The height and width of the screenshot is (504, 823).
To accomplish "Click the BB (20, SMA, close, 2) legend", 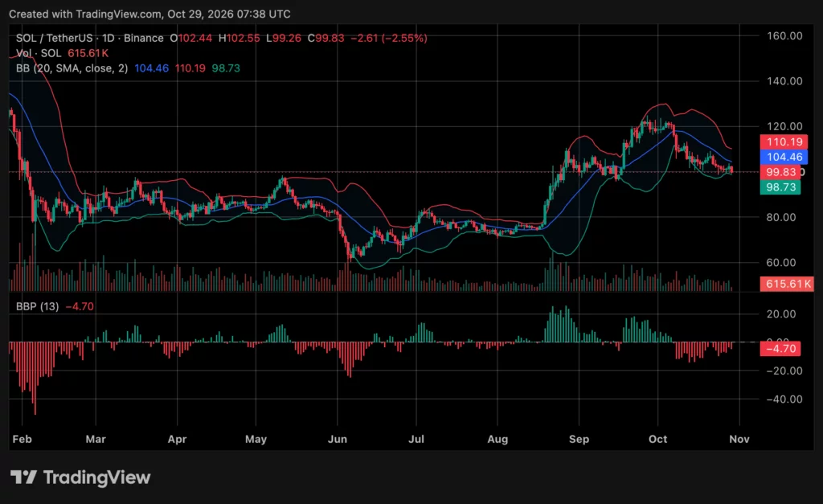I will 72,68.
